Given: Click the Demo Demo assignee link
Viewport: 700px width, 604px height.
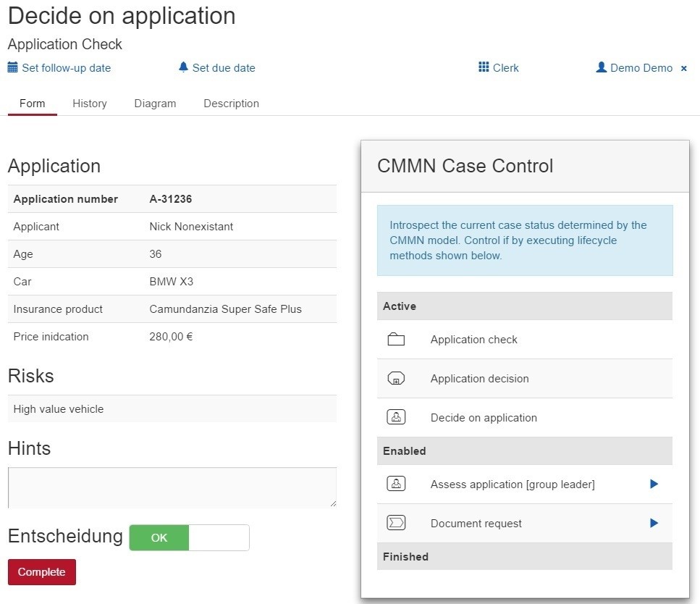Looking at the screenshot, I should [x=641, y=68].
